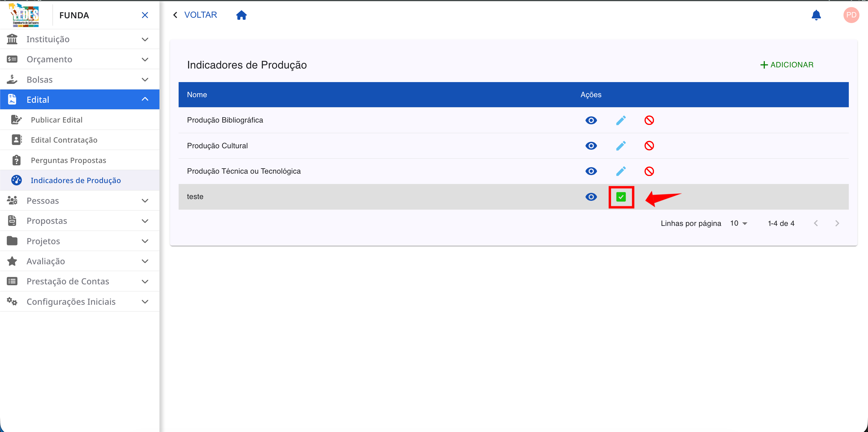Click the Produção Cultural name cell

[x=217, y=146]
